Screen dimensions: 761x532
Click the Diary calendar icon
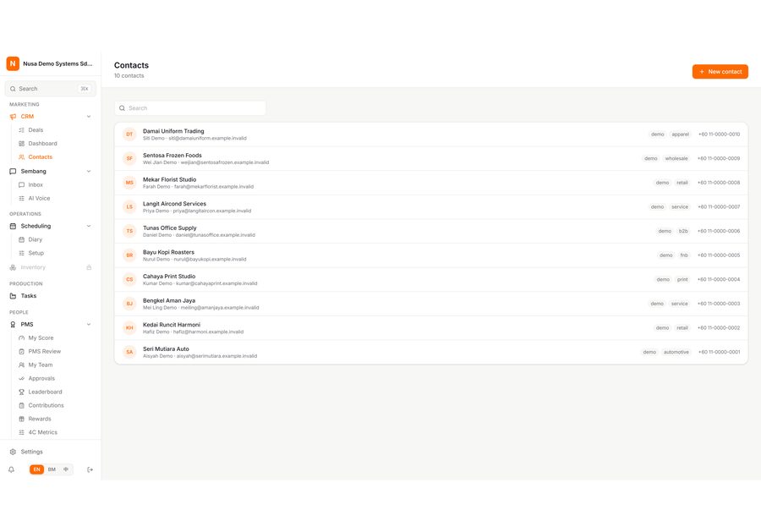tap(21, 240)
